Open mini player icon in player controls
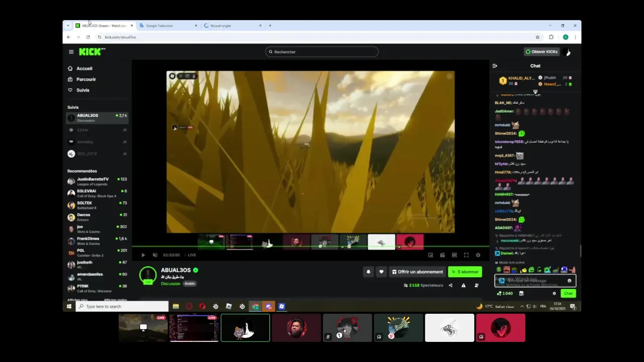 431,255
